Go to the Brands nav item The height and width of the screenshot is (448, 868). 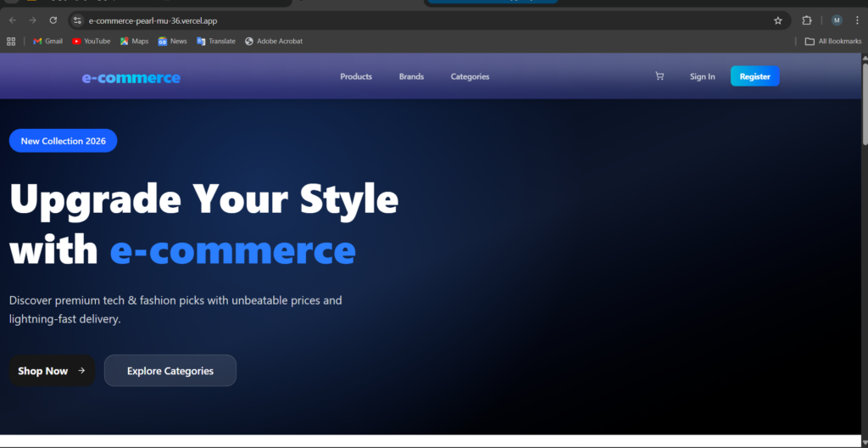coord(411,76)
